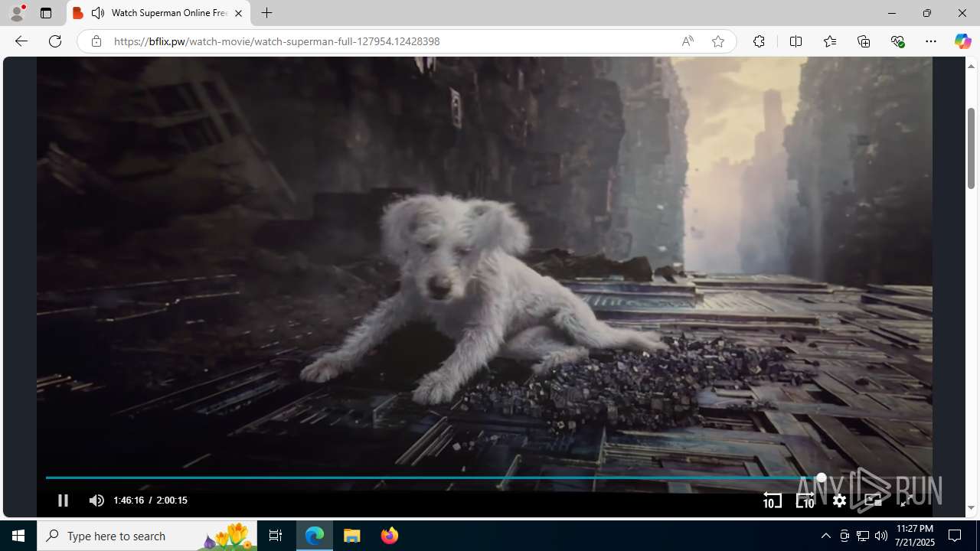Close the Watch Superman tab
Image resolution: width=980 pixels, height=551 pixels.
(238, 13)
